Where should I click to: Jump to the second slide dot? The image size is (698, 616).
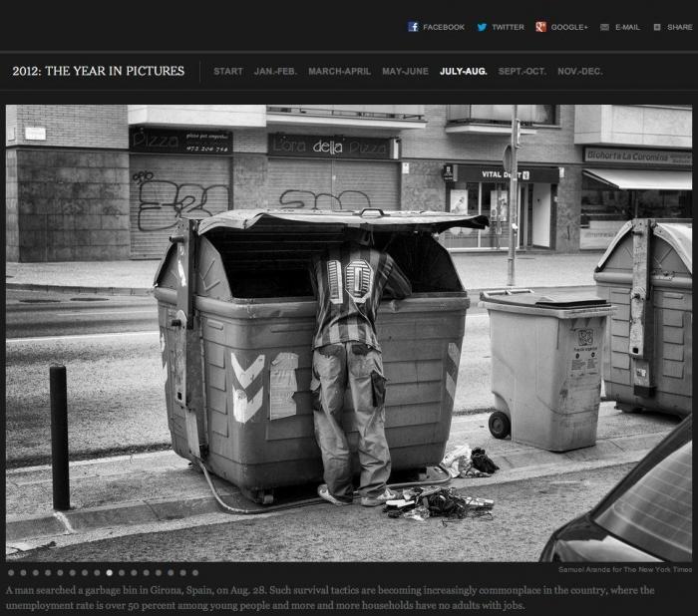click(23, 573)
